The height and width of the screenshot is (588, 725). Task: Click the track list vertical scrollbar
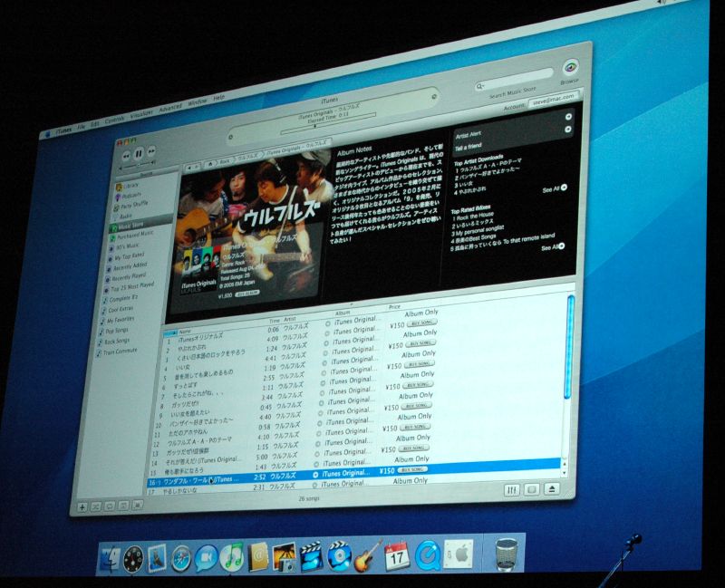click(570, 347)
